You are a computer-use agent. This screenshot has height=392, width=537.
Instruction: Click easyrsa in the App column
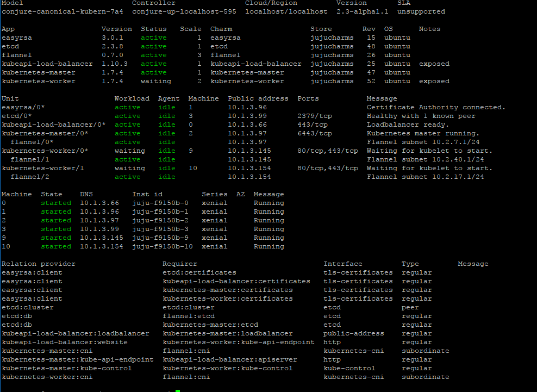tap(17, 38)
